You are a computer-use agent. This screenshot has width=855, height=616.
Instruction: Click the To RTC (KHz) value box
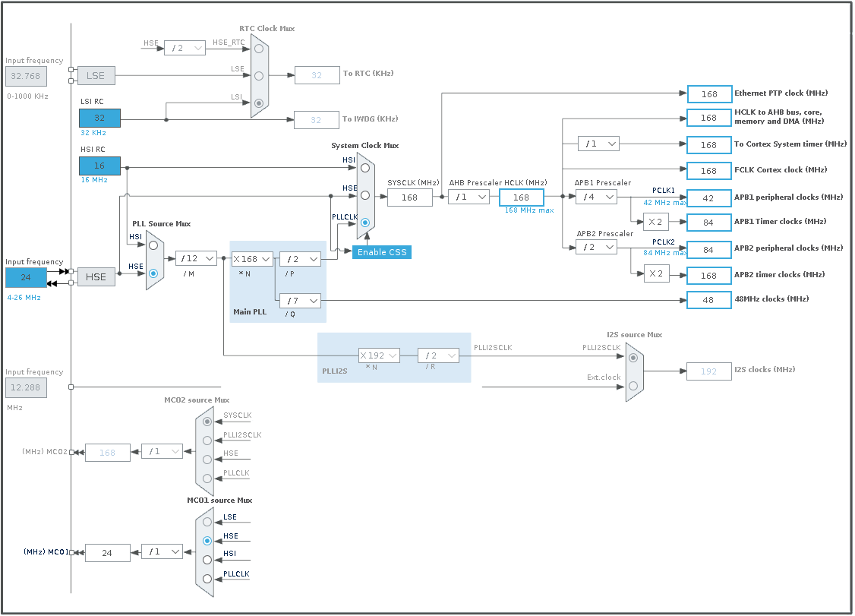tap(317, 75)
